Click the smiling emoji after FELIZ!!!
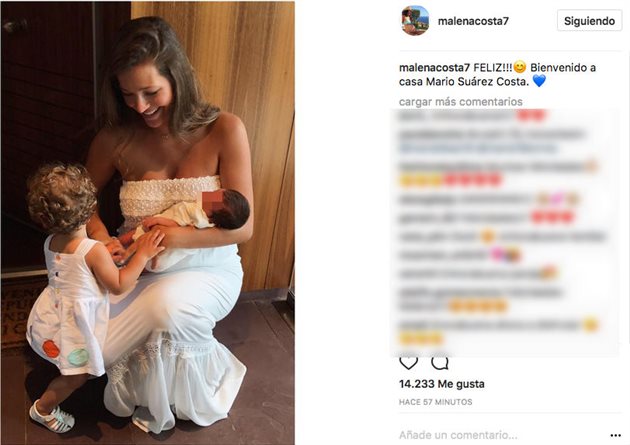Screen dimensions: 630x445 (520, 67)
